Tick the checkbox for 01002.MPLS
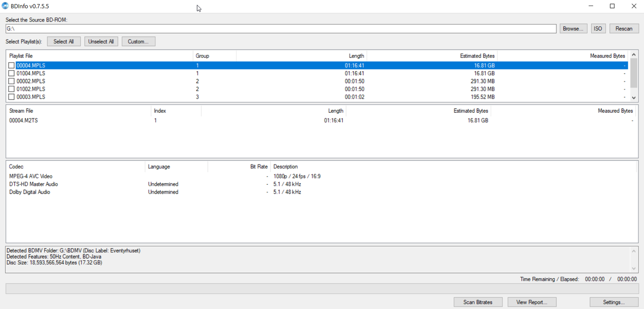This screenshot has width=644, height=309. coord(12,89)
